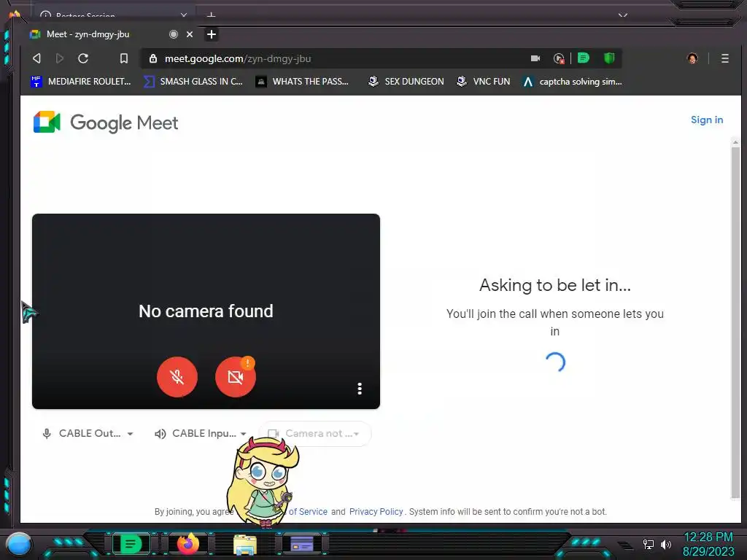Open network status tray icon
The height and width of the screenshot is (560, 747).
coord(648,544)
